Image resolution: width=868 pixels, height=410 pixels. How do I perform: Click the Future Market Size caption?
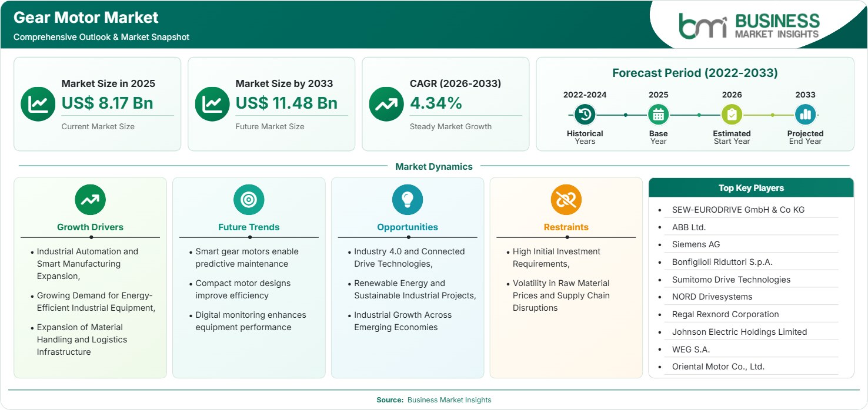tap(270, 126)
